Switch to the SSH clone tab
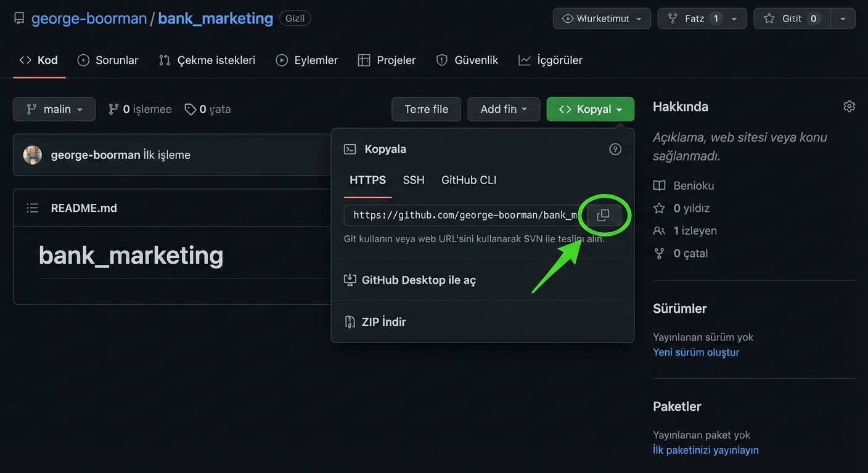Viewport: 868px width, 473px height. [x=413, y=180]
